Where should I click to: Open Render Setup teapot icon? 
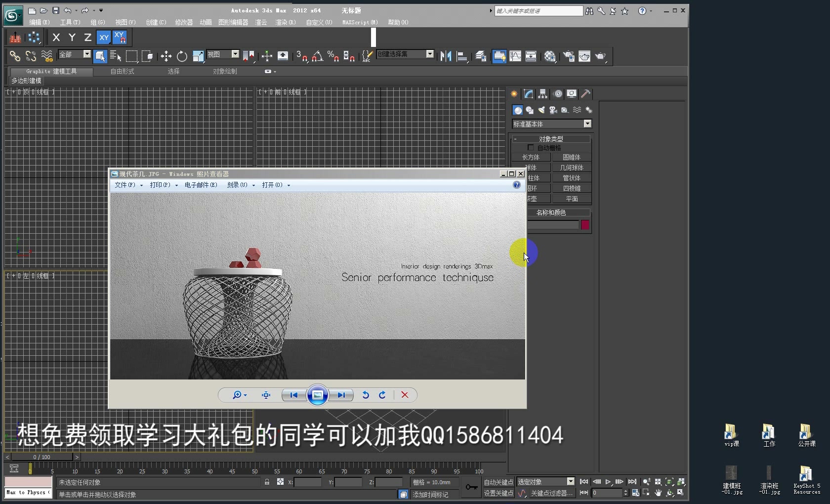pos(569,56)
